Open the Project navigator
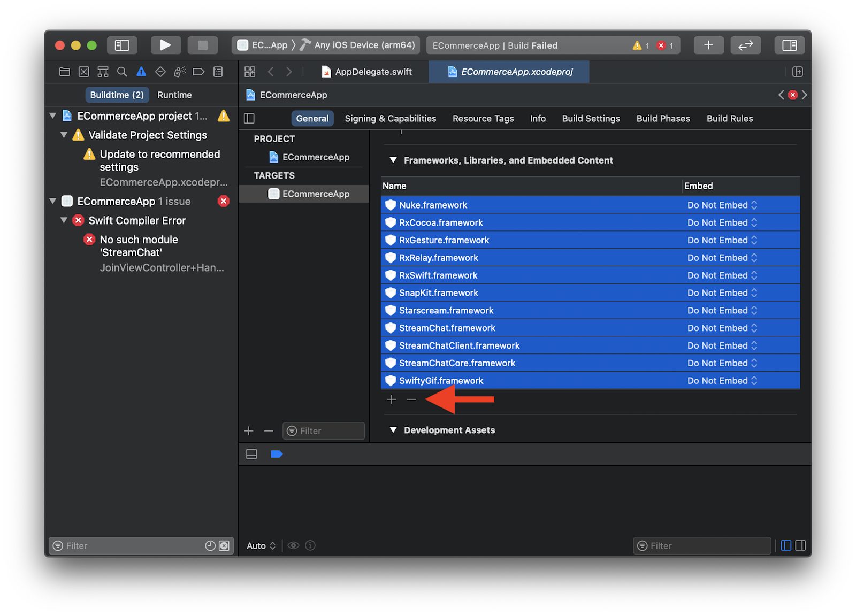The height and width of the screenshot is (616, 856). pyautogui.click(x=64, y=71)
